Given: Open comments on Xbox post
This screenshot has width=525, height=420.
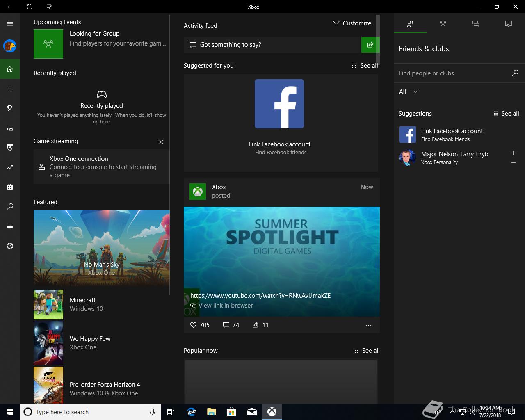Looking at the screenshot, I should 231,325.
